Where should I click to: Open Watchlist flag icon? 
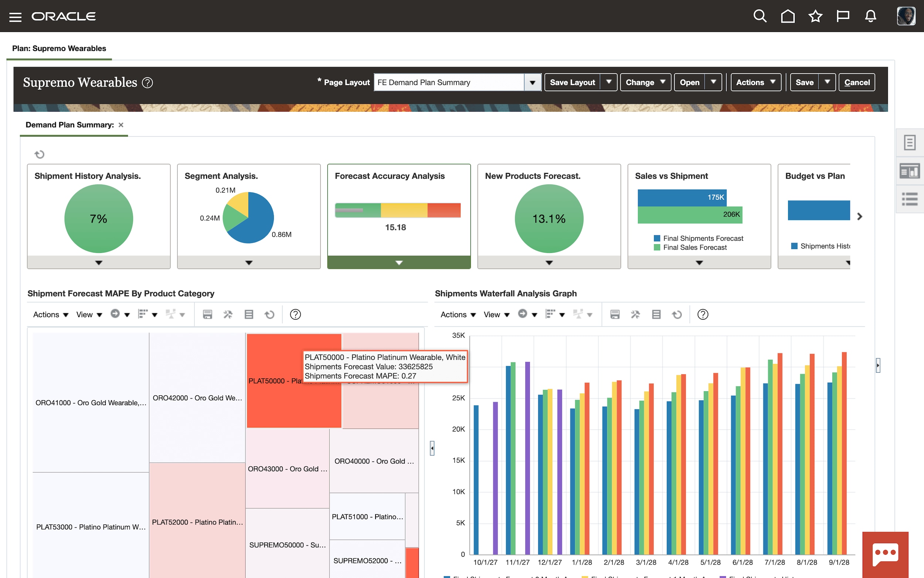(x=843, y=16)
